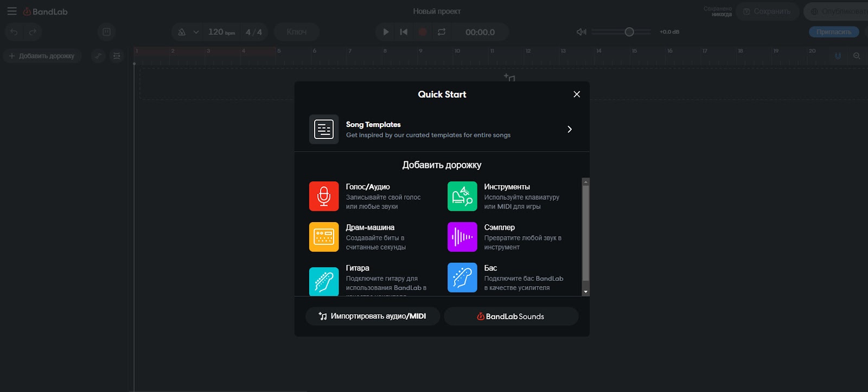The width and height of the screenshot is (868, 392).
Task: Select the purple Sampler waveform icon
Action: click(x=462, y=237)
